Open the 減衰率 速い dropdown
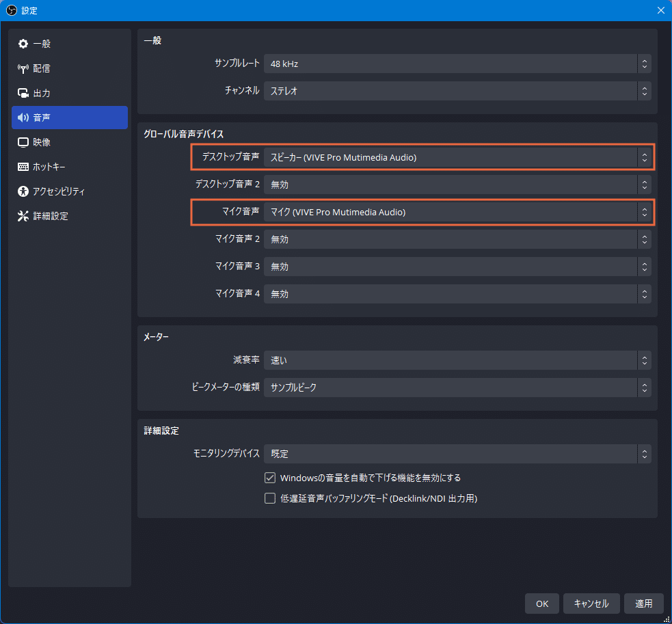Viewport: 672px width, 624px height. tap(457, 360)
